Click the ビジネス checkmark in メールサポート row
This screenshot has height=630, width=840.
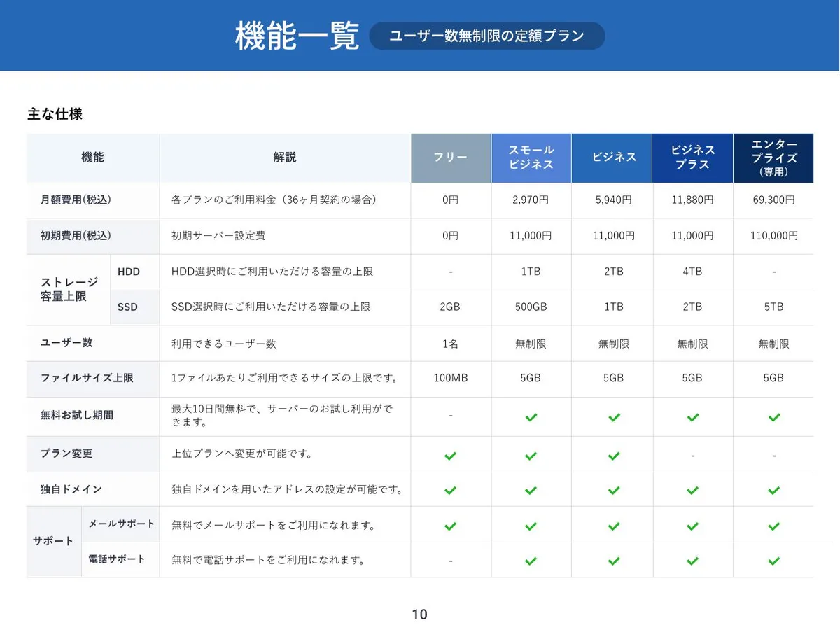click(x=614, y=526)
